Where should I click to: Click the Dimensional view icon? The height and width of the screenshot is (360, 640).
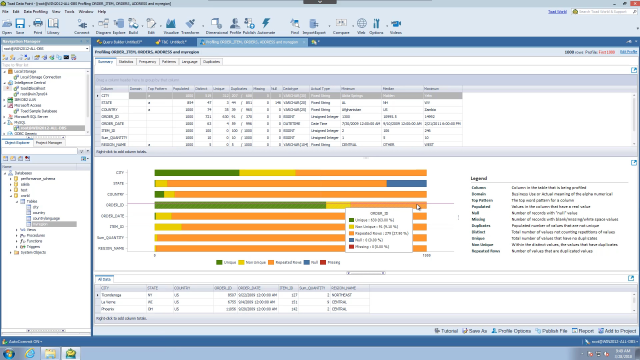pos(217,26)
